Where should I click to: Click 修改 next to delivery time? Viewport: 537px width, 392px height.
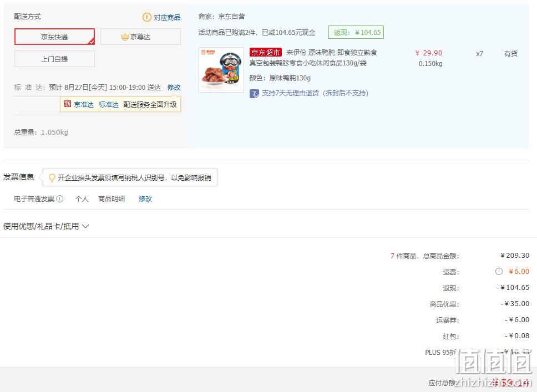[x=174, y=87]
